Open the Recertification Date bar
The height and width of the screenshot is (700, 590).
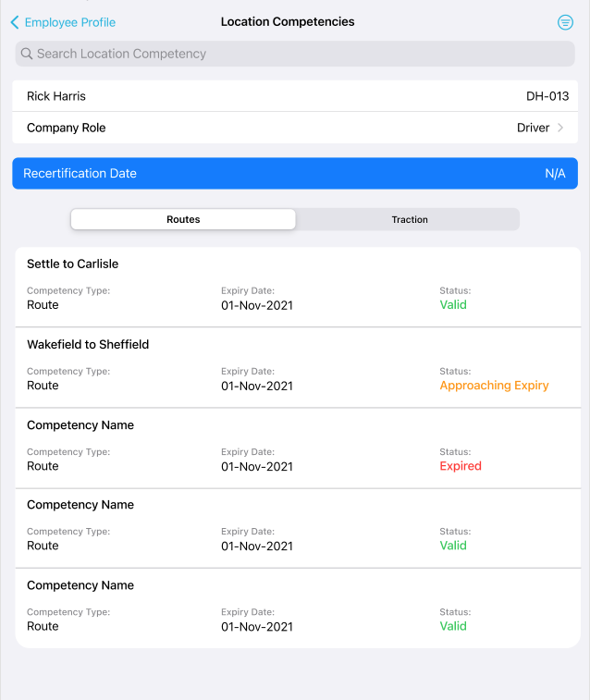pyautogui.click(x=295, y=173)
